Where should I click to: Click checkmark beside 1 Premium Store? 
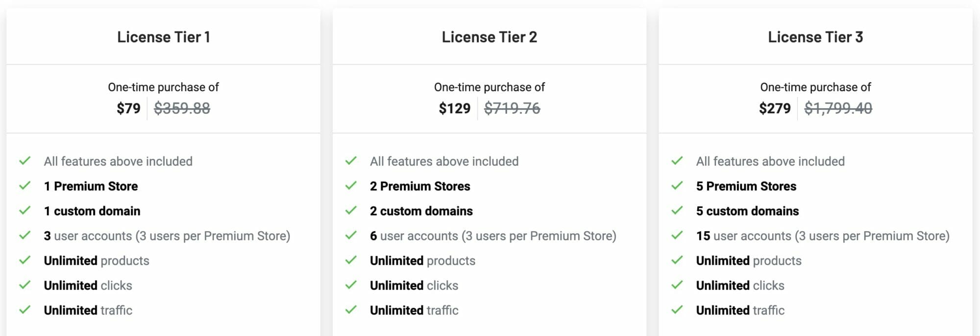pos(25,186)
